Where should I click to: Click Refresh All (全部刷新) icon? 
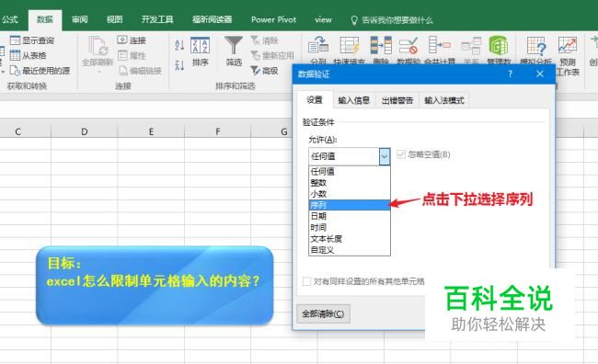(x=98, y=47)
